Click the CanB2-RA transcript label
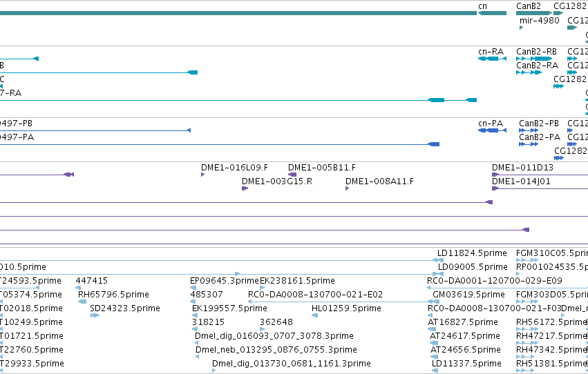The height and width of the screenshot is (374, 588). click(537, 66)
